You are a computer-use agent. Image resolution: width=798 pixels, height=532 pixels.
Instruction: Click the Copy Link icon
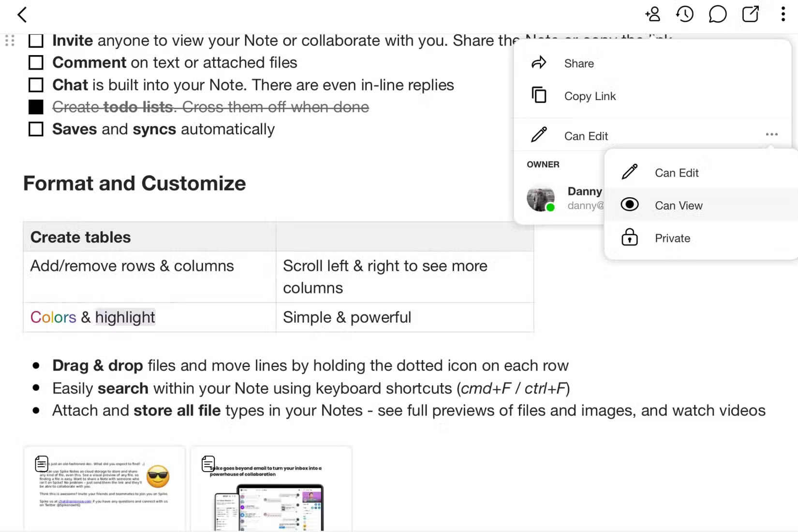(x=538, y=95)
